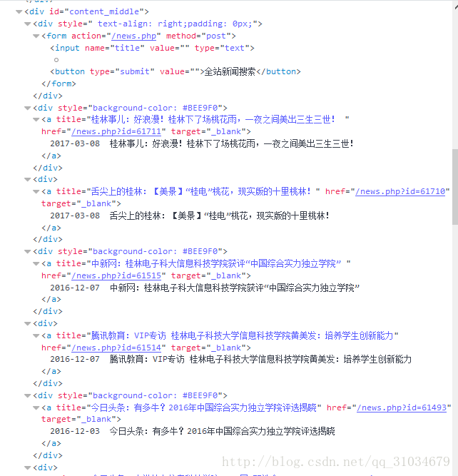Click the text line dated 2017-03-08 舌尖上的桂林

click(x=190, y=216)
